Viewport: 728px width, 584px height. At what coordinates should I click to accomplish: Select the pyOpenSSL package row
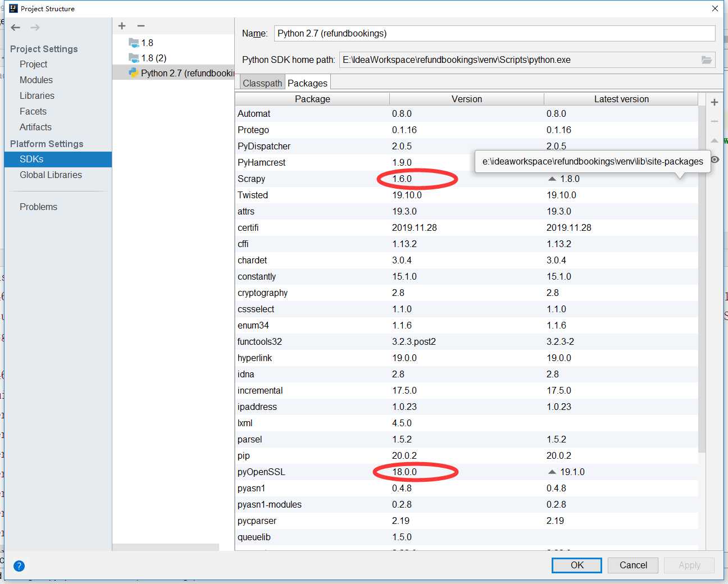click(467, 472)
